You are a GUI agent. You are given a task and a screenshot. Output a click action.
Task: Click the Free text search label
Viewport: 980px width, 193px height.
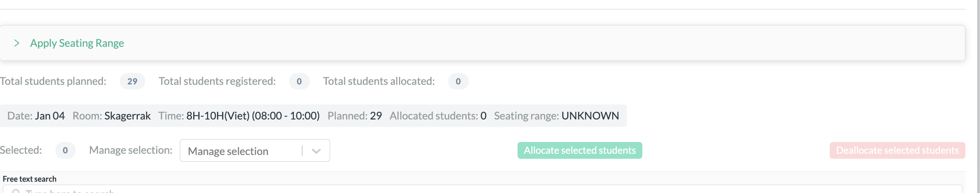30,179
